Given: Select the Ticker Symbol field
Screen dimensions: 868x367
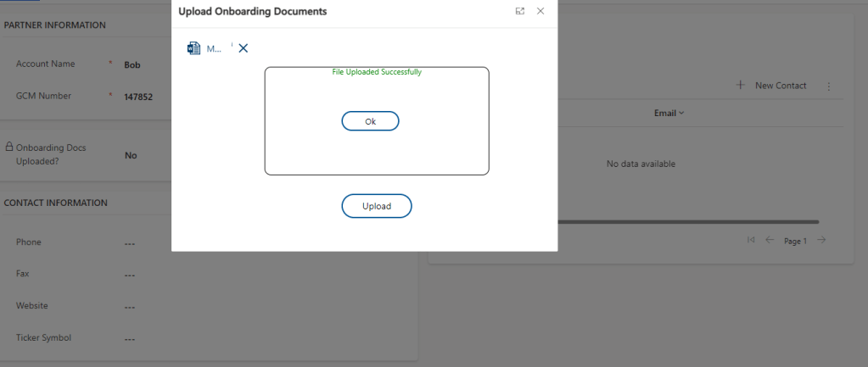Looking at the screenshot, I should click(x=130, y=339).
